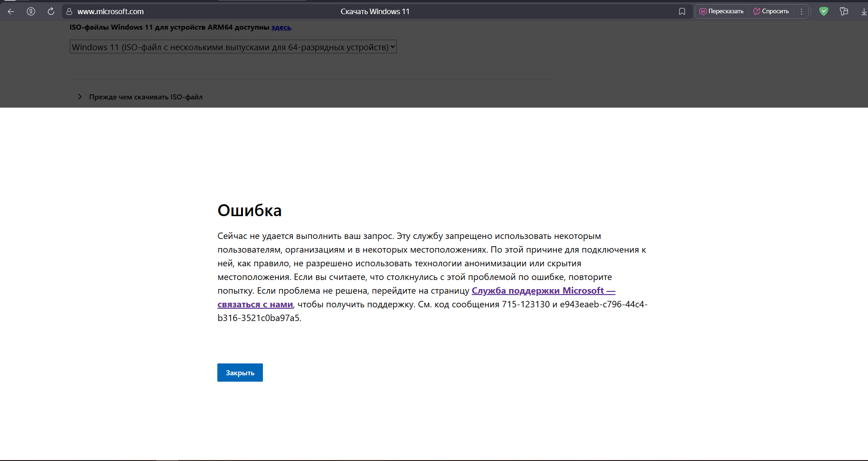
Task: Open the Windows 11 ISO edition dropdown
Action: 392,46
